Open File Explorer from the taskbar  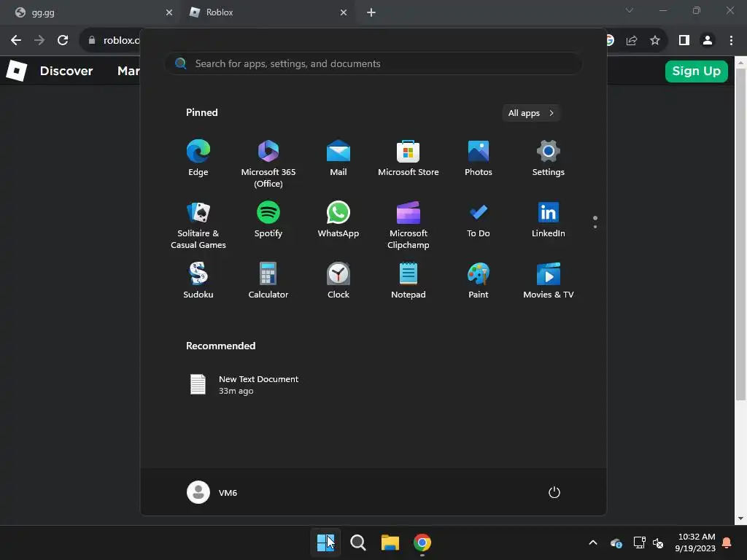pos(390,542)
